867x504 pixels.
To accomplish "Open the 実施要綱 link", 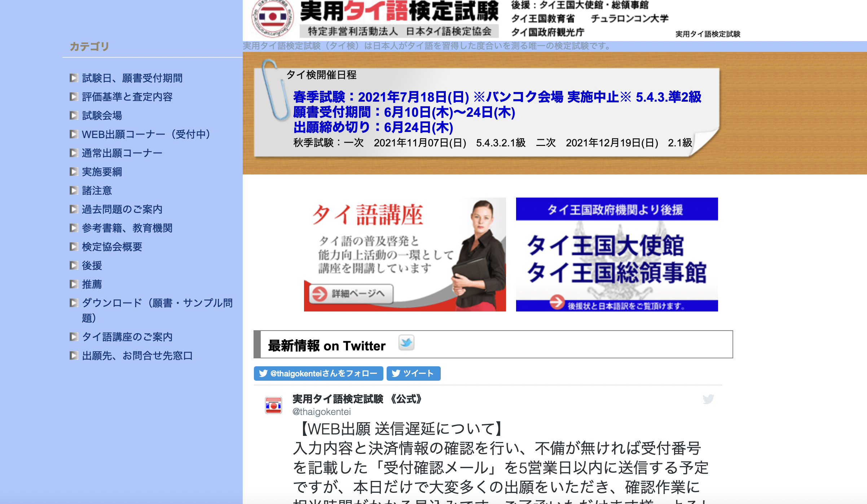I will click(x=102, y=172).
